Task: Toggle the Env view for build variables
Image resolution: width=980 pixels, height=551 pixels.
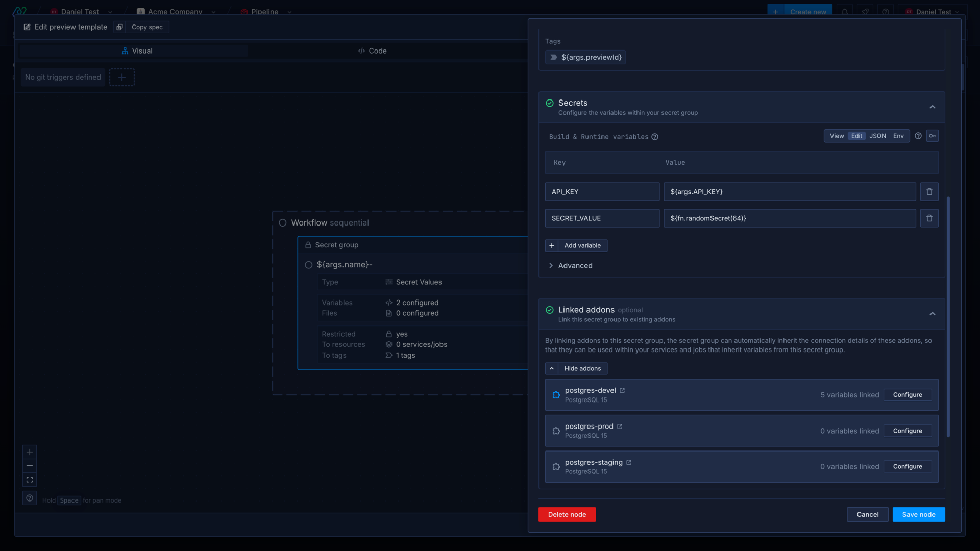Action: [x=898, y=136]
